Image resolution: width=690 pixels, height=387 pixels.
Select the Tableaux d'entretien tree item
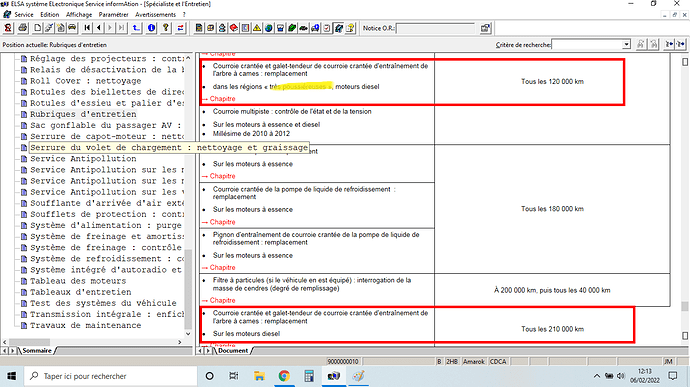click(81, 292)
